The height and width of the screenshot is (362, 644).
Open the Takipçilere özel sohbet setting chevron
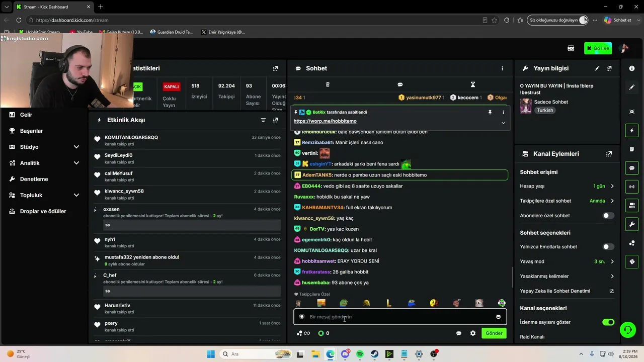coord(612,201)
